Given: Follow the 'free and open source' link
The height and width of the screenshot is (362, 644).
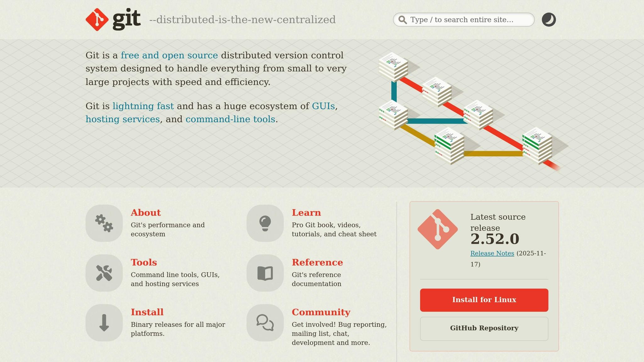Looking at the screenshot, I should pos(169,55).
